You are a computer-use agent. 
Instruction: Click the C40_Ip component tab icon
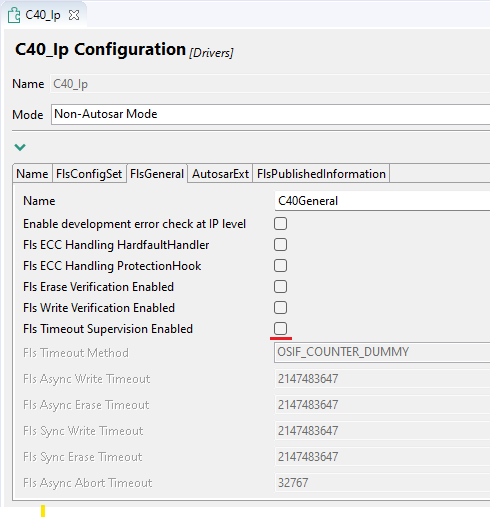tap(14, 15)
